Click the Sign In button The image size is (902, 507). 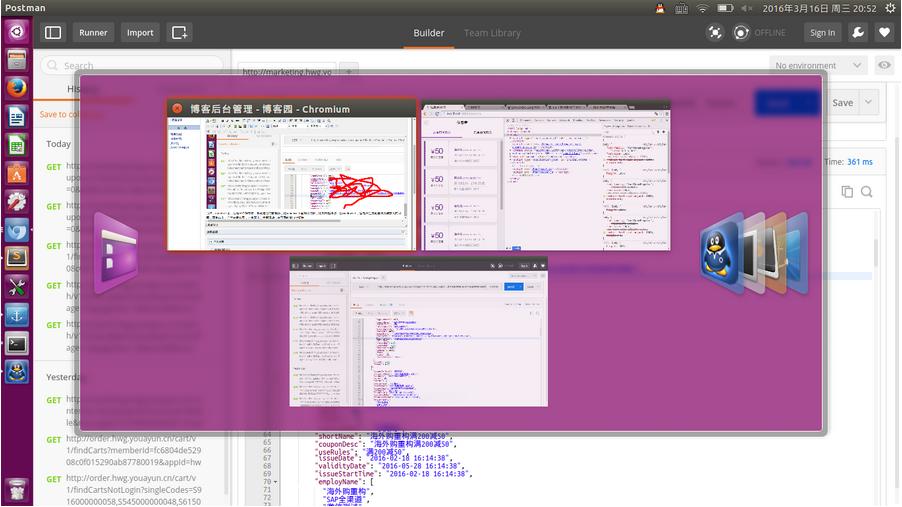point(822,32)
